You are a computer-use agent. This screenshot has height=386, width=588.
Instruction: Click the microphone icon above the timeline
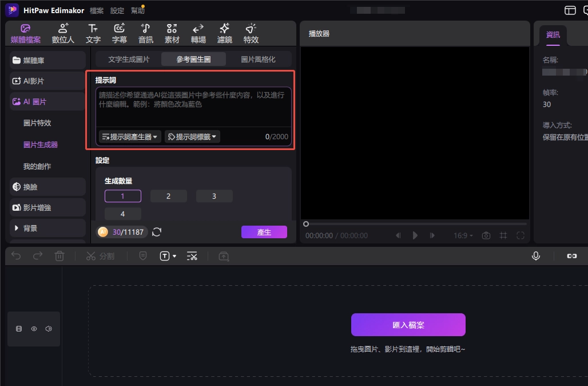[x=535, y=256]
